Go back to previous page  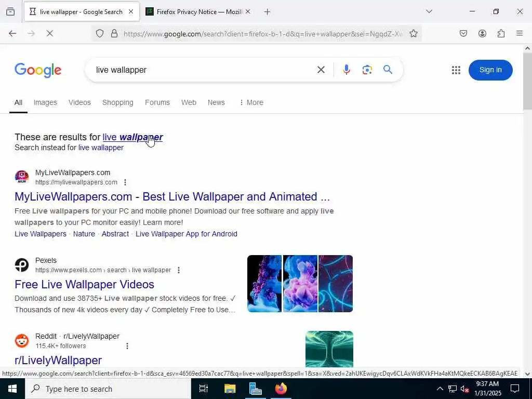(x=12, y=34)
